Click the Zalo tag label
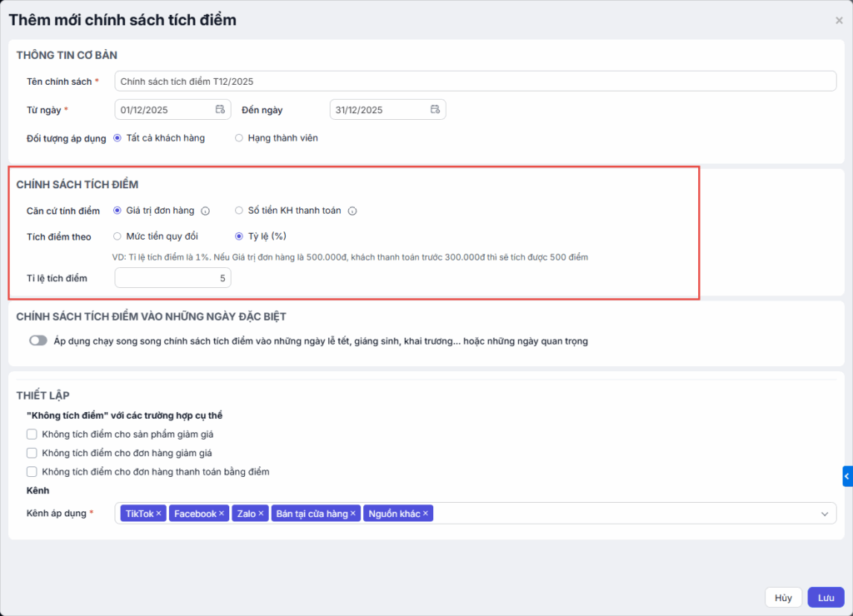Viewport: 853px width, 616px height. pyautogui.click(x=247, y=514)
